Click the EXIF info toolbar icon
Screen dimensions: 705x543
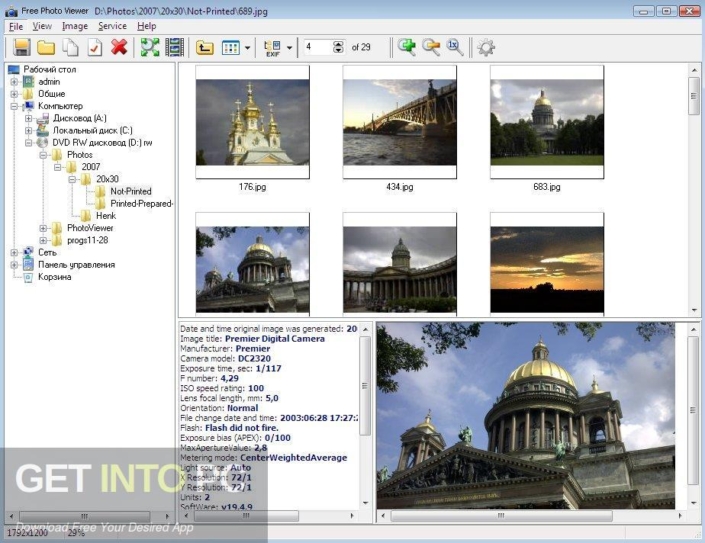pyautogui.click(x=272, y=48)
